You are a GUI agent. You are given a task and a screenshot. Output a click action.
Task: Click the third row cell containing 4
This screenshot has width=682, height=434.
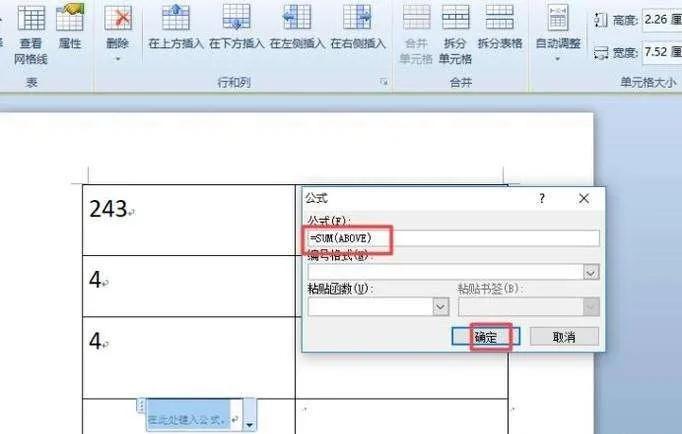click(x=189, y=357)
